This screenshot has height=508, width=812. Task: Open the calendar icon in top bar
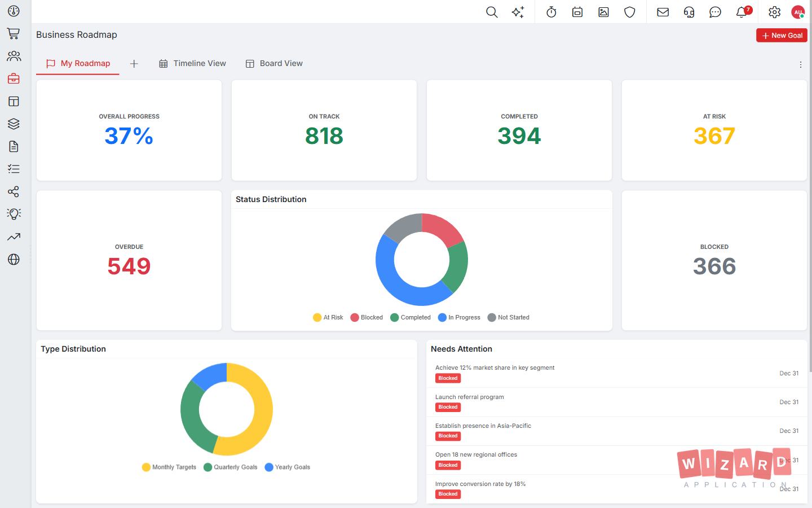[577, 12]
